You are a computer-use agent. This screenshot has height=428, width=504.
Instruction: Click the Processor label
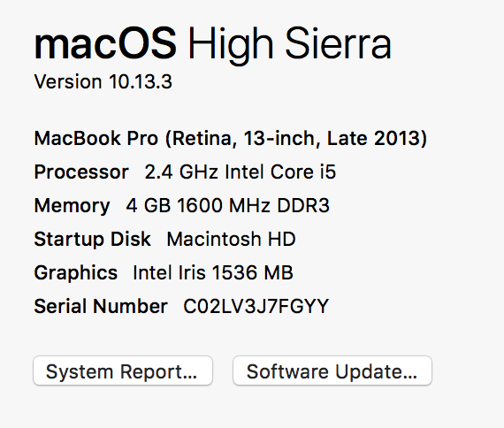pos(81,172)
